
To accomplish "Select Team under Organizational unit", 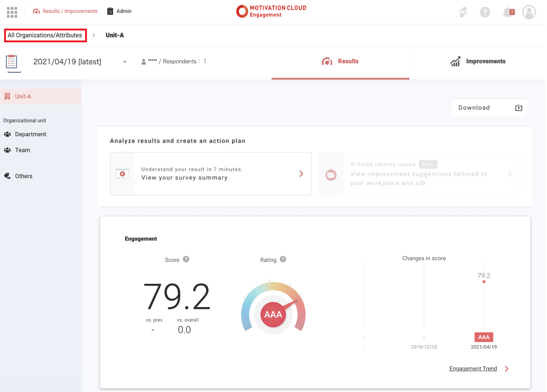I will tap(22, 150).
